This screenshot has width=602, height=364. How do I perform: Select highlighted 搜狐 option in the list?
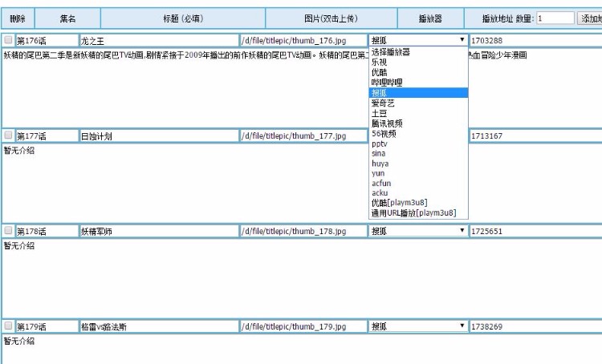(418, 92)
